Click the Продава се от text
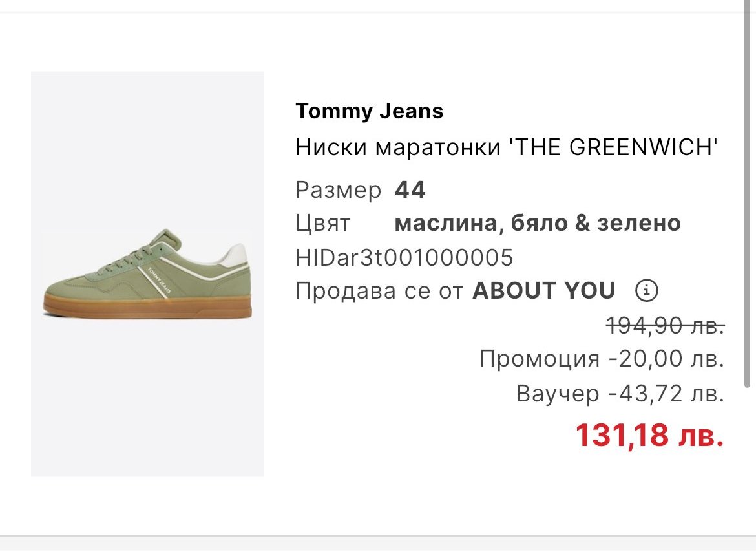The height and width of the screenshot is (554, 756). (379, 291)
